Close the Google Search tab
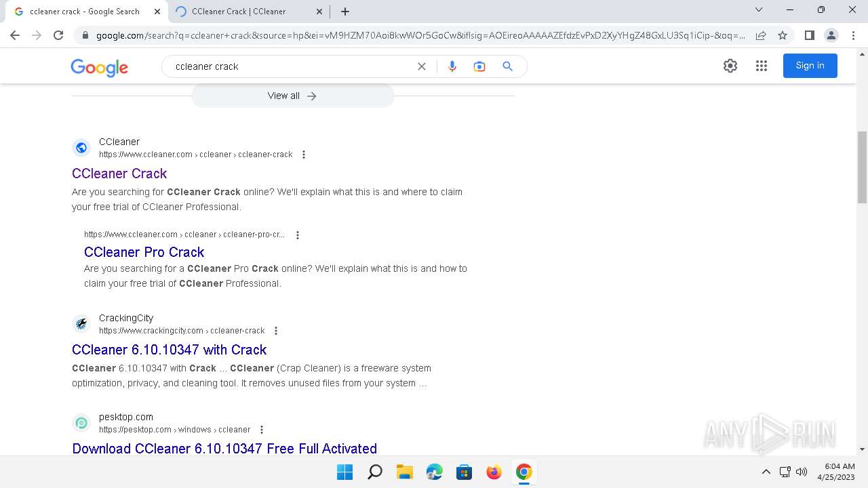868x488 pixels. click(x=157, y=12)
